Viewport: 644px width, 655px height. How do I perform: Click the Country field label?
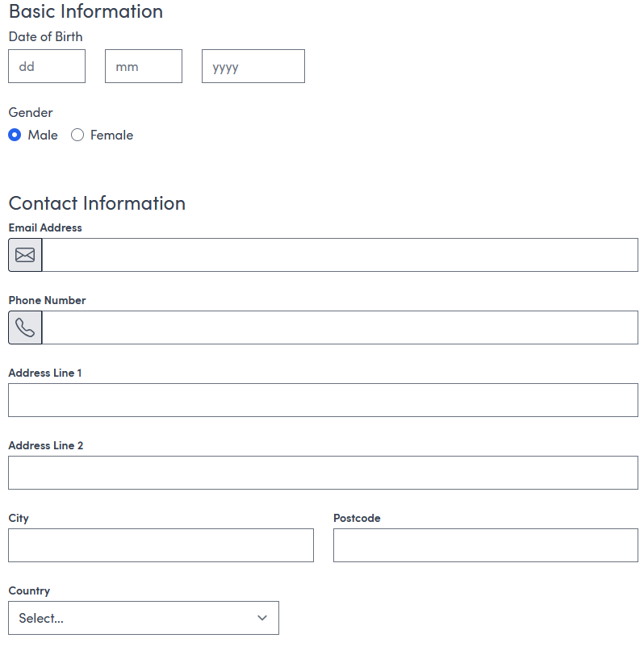click(x=29, y=590)
